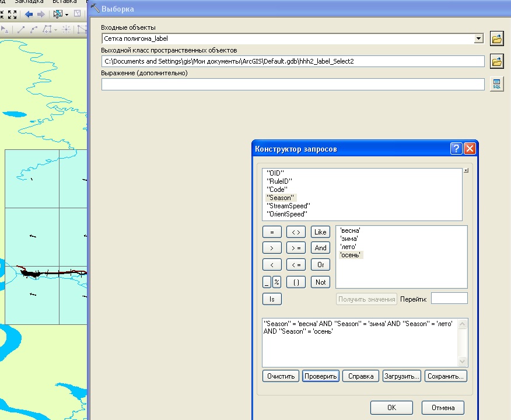The width and height of the screenshot is (511, 420).
Task: Go forward to next extent arrow
Action: (x=41, y=15)
